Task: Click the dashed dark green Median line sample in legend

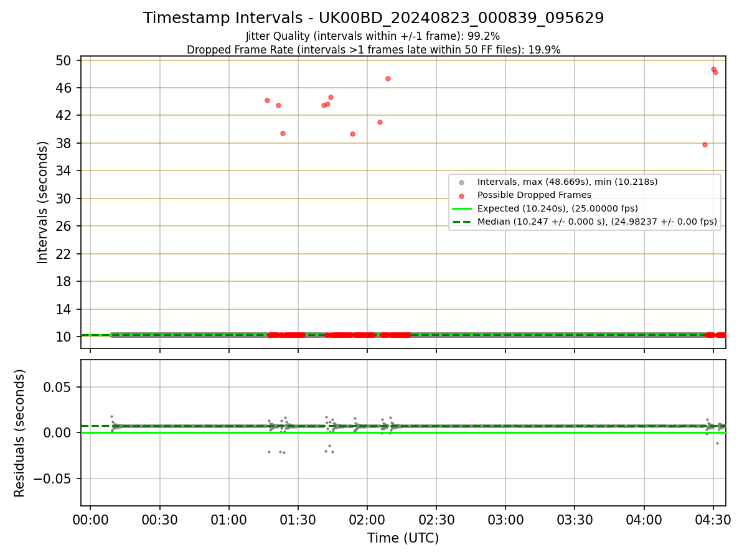Action: coord(461,222)
